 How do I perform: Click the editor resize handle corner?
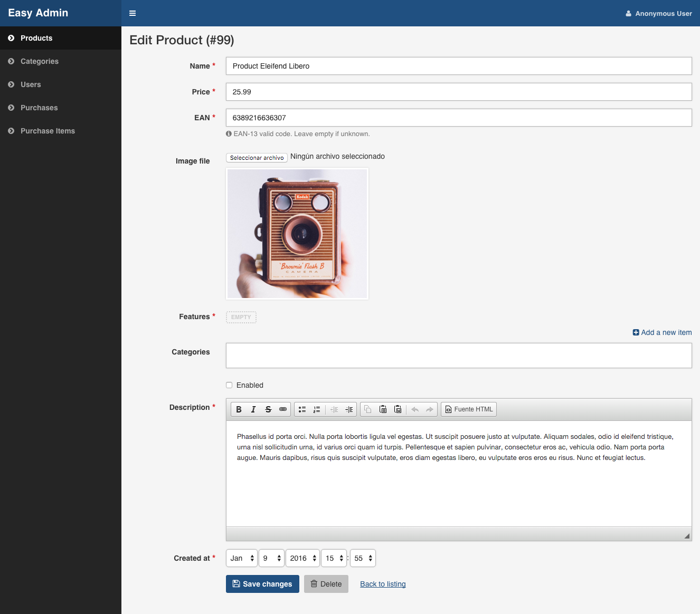(x=687, y=536)
